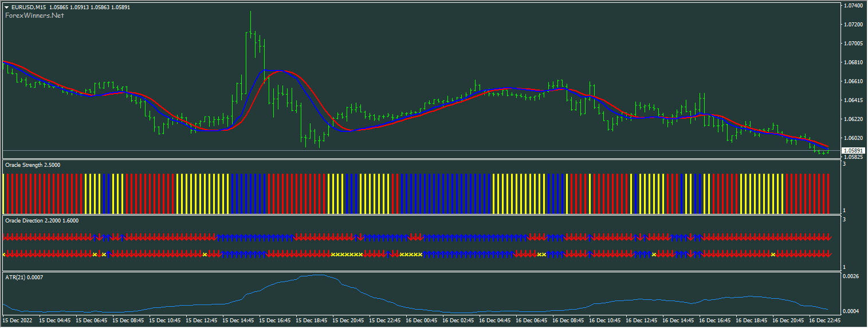Click the 15 Dec 08:45 time label

click(129, 320)
